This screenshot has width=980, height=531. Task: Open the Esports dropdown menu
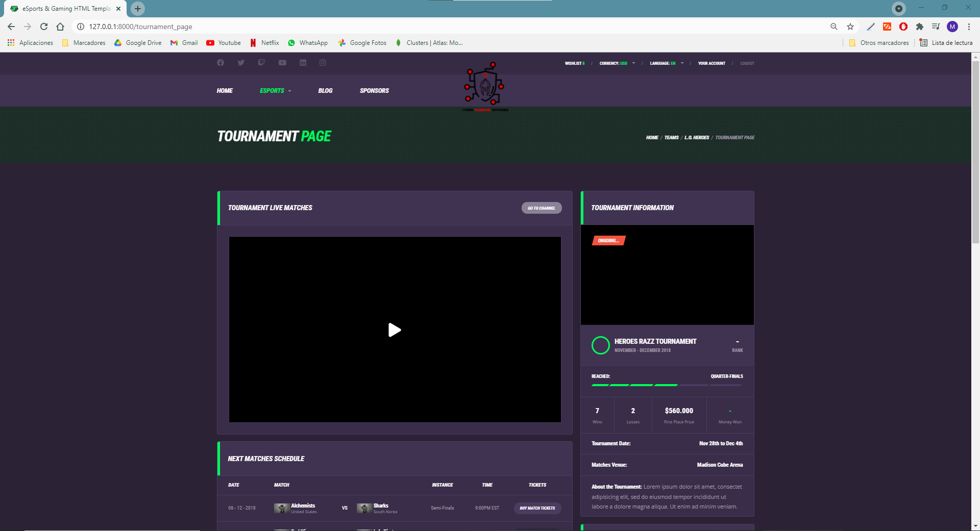pyautogui.click(x=275, y=91)
